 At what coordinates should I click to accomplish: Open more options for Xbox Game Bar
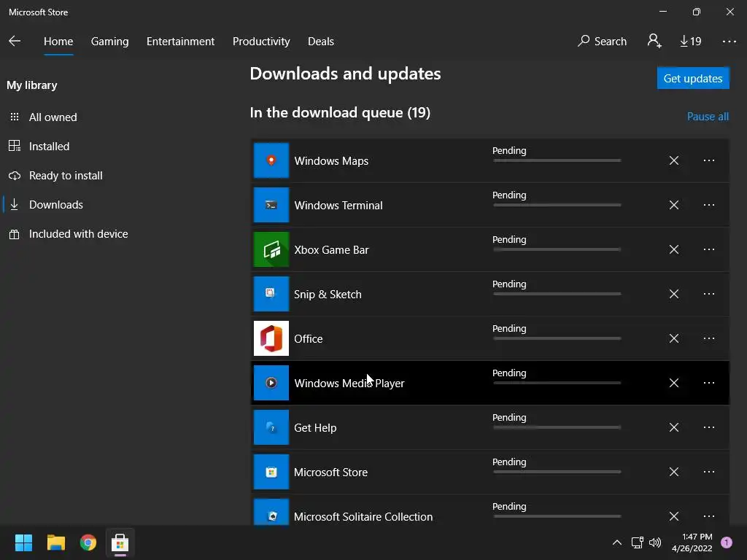pos(709,249)
